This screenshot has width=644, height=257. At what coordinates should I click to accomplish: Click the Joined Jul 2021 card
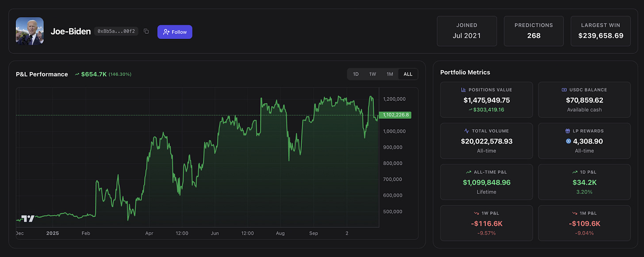[x=467, y=31]
